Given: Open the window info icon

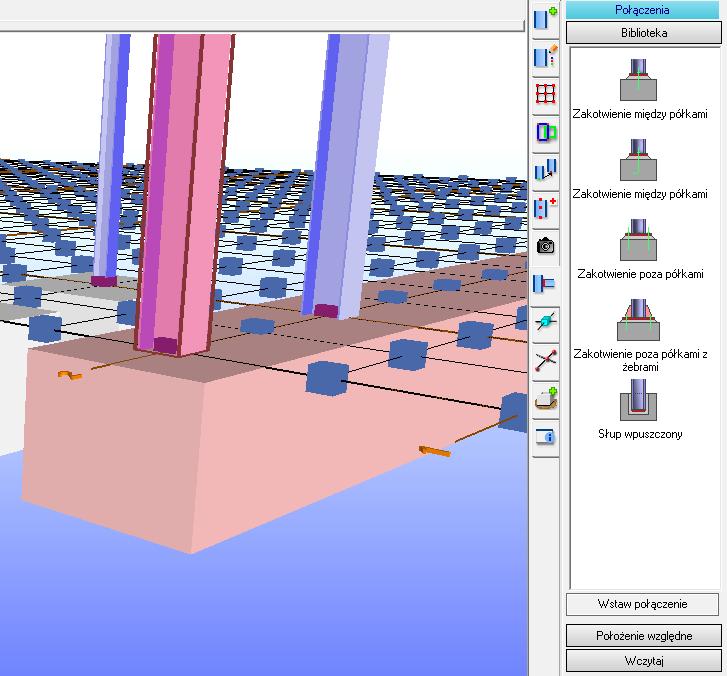Looking at the screenshot, I should pyautogui.click(x=545, y=436).
